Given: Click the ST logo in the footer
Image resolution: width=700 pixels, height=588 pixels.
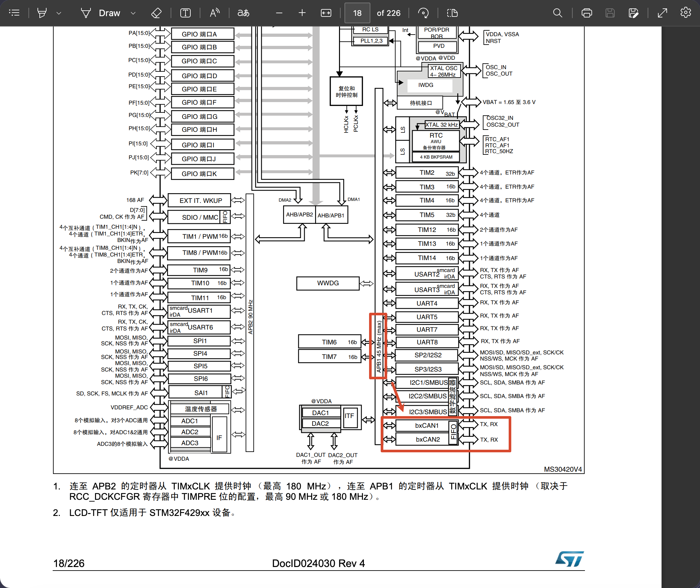Looking at the screenshot, I should coord(570,559).
